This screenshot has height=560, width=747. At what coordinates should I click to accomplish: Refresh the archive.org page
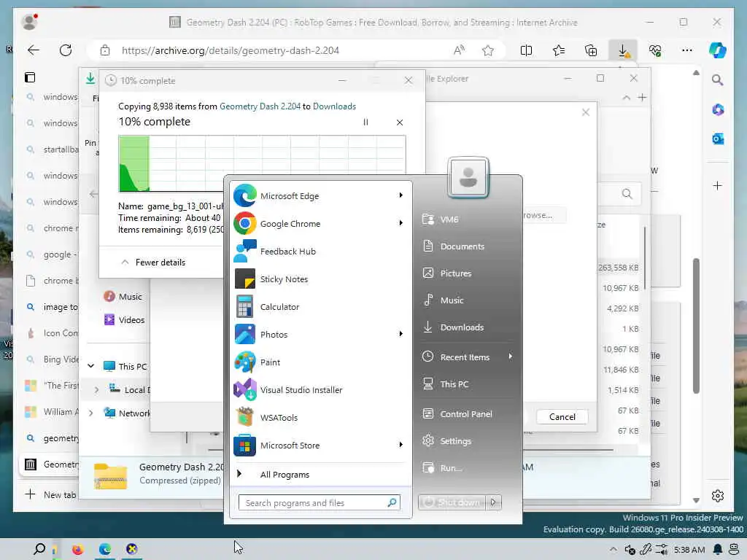pyautogui.click(x=65, y=50)
